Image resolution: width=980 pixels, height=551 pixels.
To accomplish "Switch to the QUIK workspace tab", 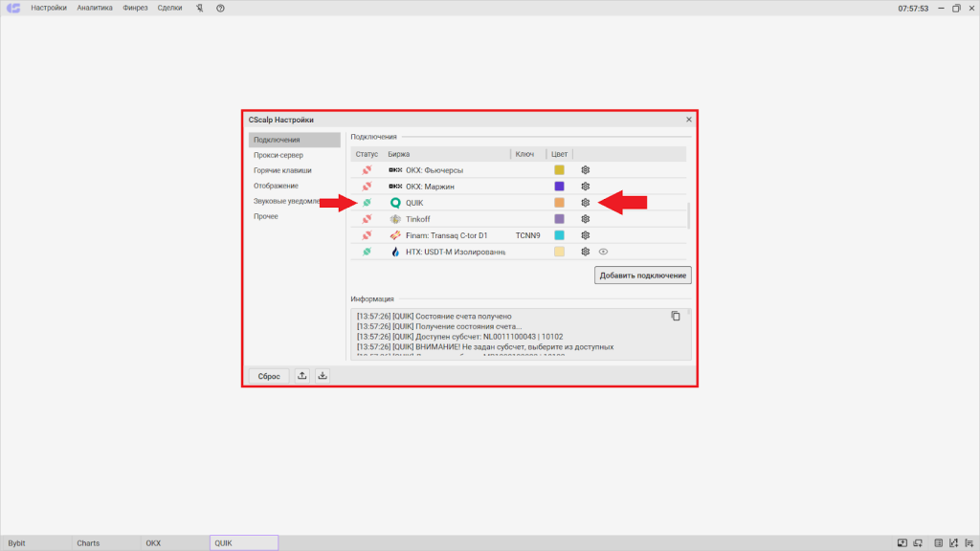I will pyautogui.click(x=244, y=543).
